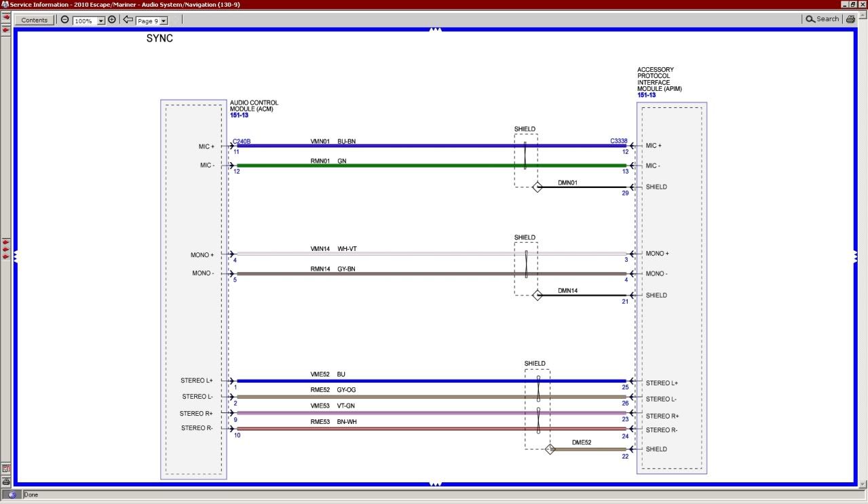The image size is (868, 504).
Task: Click the topmost red arrow sidebar icon
Action: pos(6,17)
